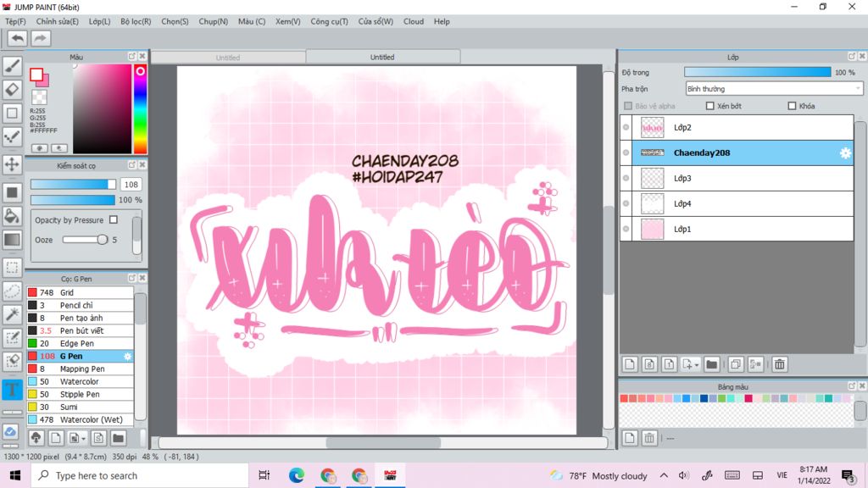Add 1-bit layer icon
Viewport: 868px width, 488px height.
(x=669, y=364)
